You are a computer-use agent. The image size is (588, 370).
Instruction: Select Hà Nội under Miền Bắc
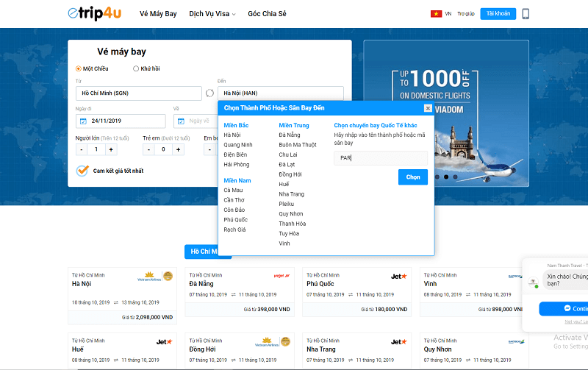[232, 135]
